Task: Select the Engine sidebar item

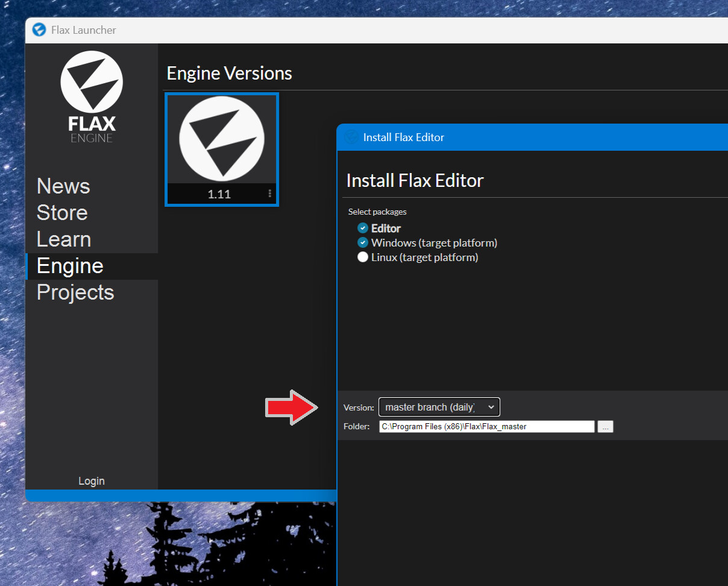Action: tap(70, 266)
